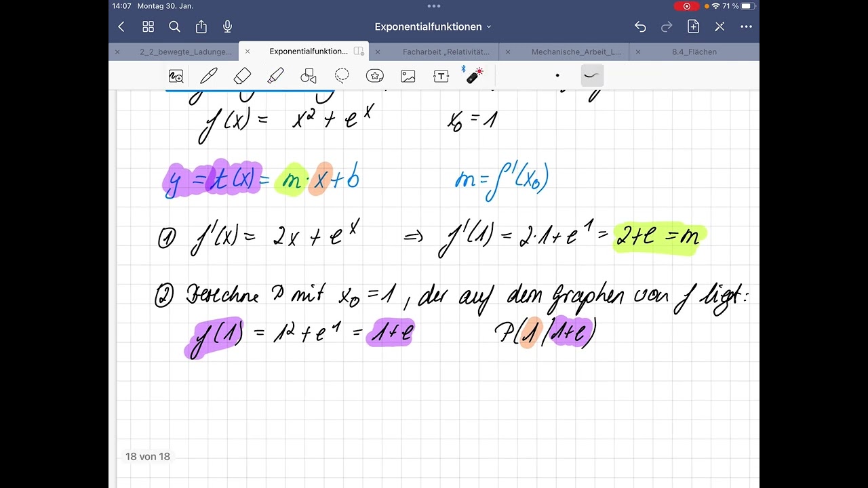Switch to the 2_2_bewegte_Ladunge tab
The image size is (868, 488).
[186, 52]
